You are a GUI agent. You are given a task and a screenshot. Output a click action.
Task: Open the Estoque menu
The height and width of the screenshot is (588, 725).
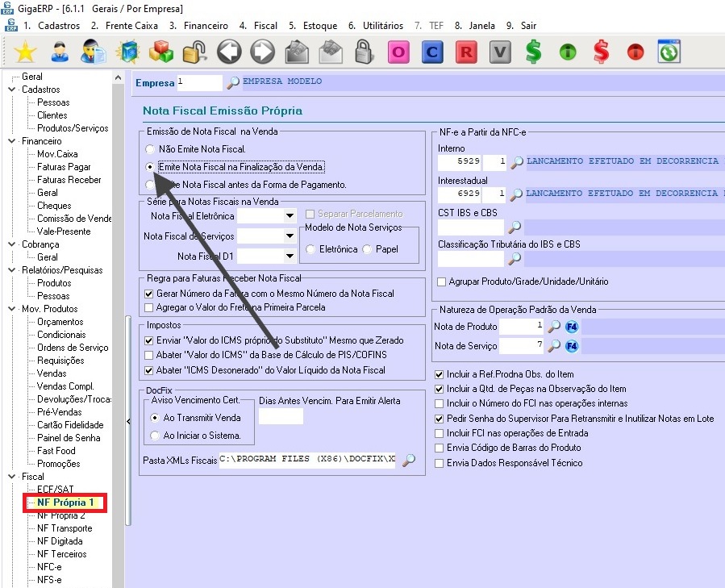314,26
